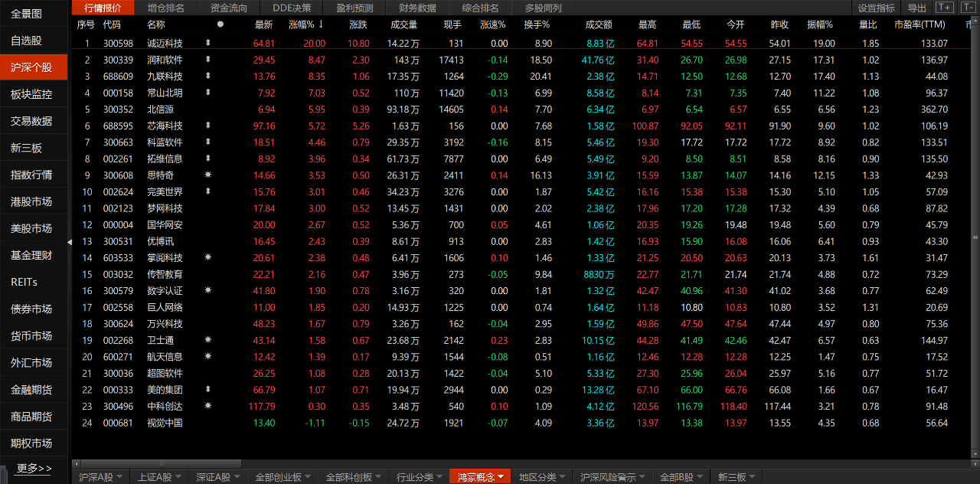Open 交易数据 in the sidebar
Image resolution: width=980 pixels, height=484 pixels.
[x=34, y=121]
